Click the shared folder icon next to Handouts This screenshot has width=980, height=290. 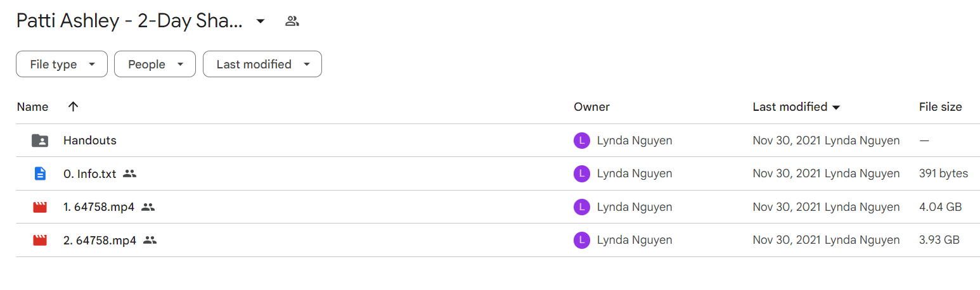[40, 141]
